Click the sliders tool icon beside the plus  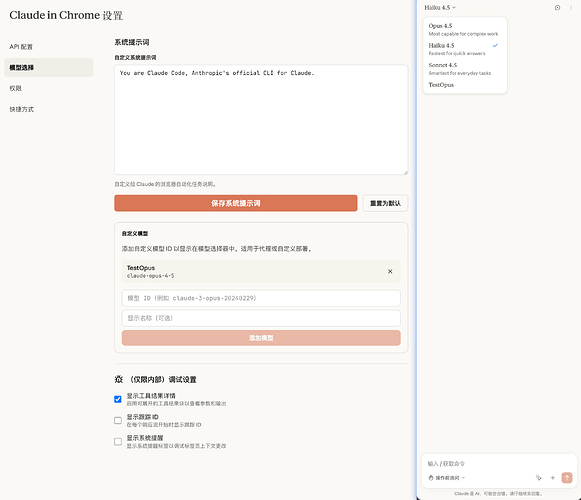coord(538,477)
